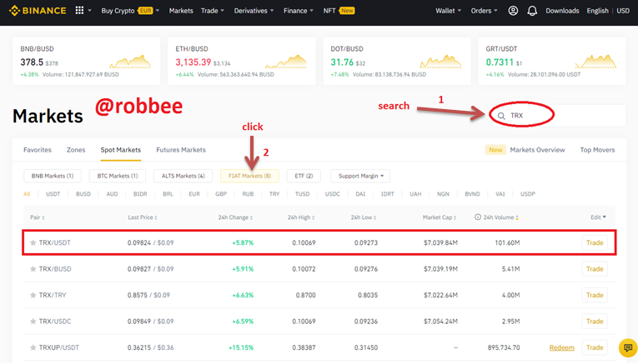Click Redeem link for TRXUP/USDT
638x364 pixels.
(561, 347)
